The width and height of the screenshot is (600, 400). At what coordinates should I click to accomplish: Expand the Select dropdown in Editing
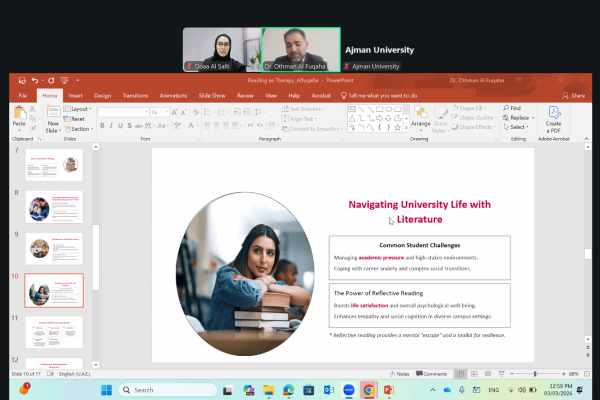(x=516, y=127)
